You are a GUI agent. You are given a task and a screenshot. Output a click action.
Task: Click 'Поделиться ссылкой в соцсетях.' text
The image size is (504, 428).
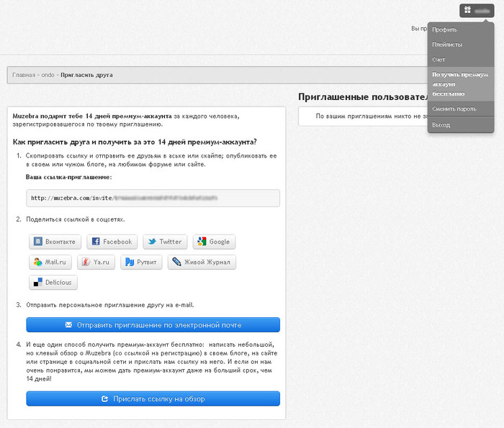[x=76, y=219]
